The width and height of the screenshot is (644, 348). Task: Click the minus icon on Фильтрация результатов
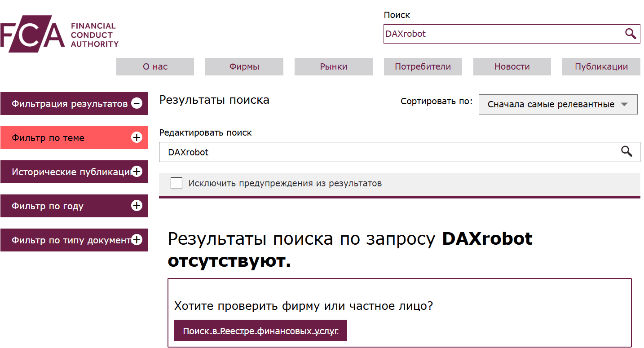pos(136,103)
